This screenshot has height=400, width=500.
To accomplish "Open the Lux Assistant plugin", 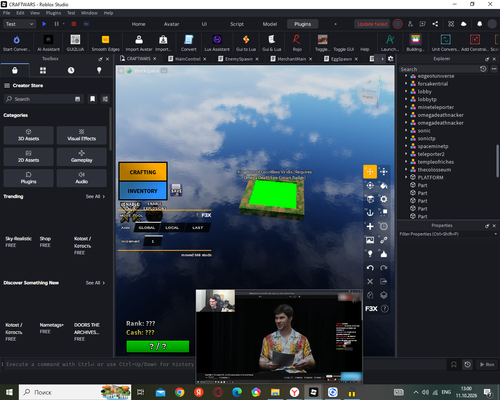I will coord(217,43).
